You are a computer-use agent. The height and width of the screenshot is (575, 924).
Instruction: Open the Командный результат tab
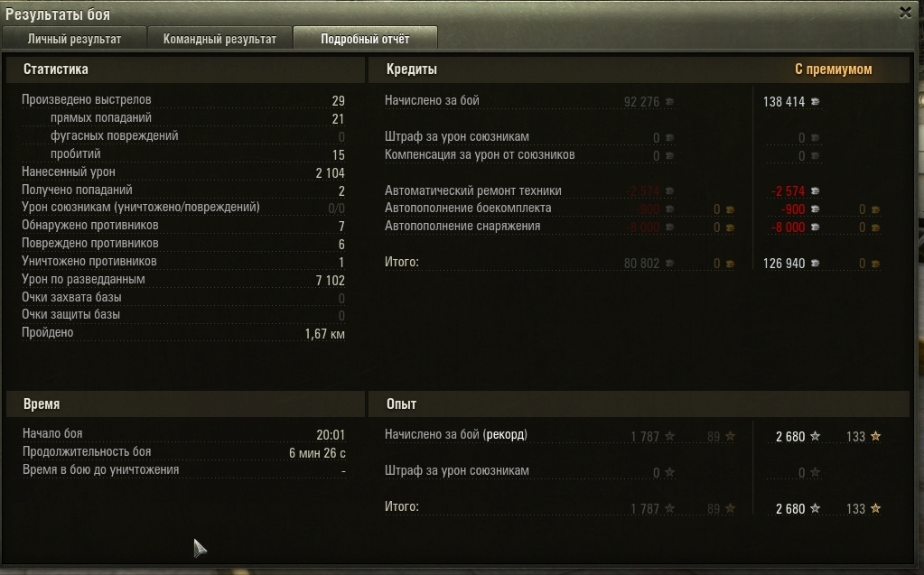219,39
